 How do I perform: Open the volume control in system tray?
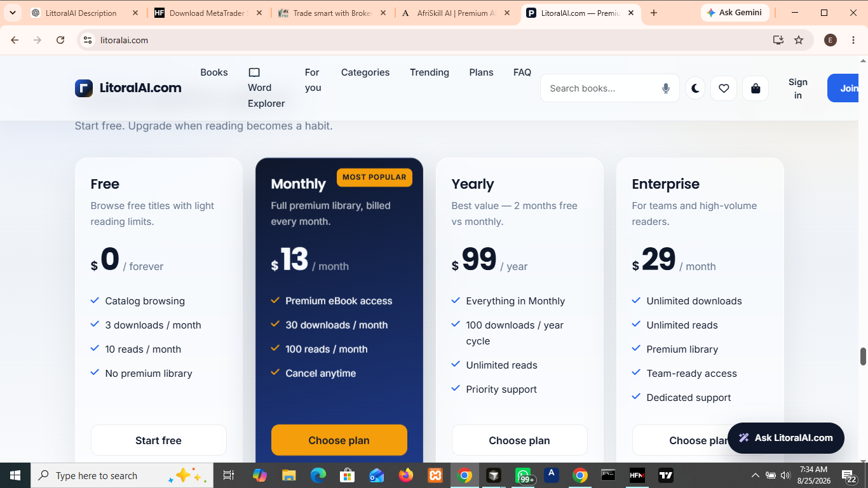coord(785,475)
